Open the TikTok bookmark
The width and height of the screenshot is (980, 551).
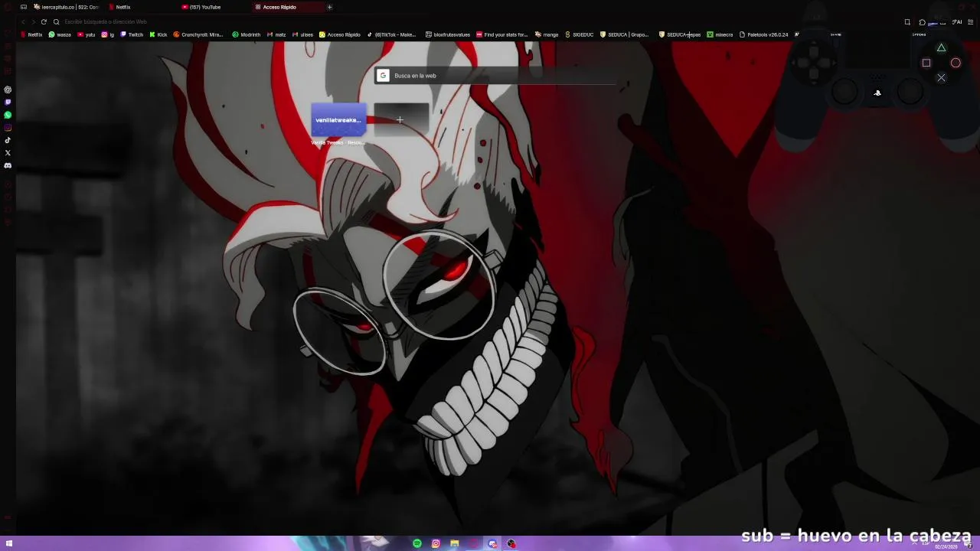(x=392, y=34)
